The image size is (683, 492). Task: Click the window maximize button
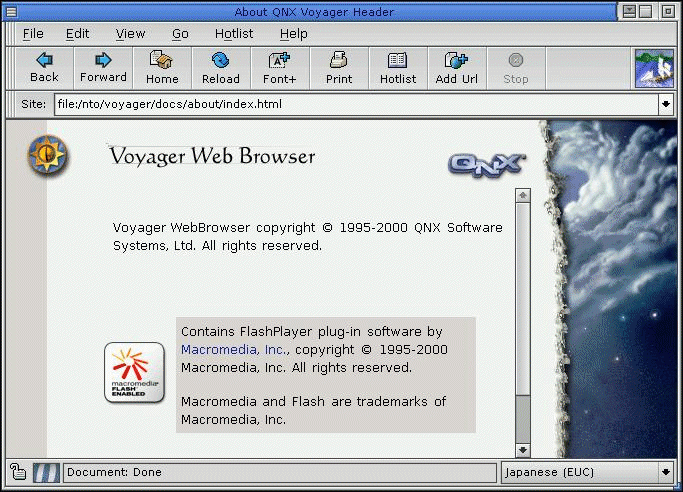coord(646,11)
